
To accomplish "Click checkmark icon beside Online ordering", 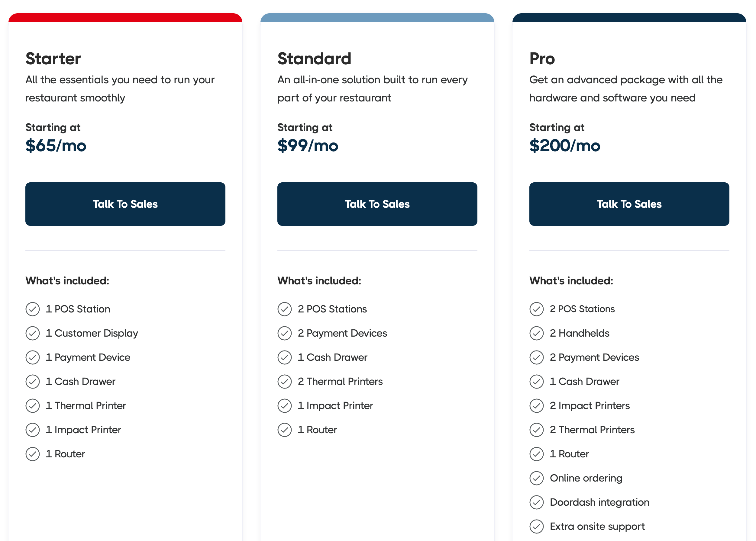I will (536, 478).
